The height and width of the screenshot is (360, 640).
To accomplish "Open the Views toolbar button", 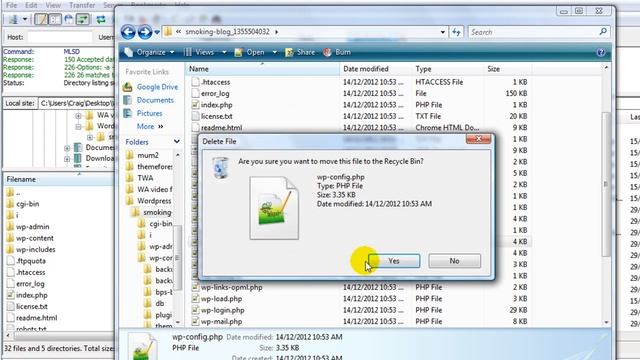I will pyautogui.click(x=199, y=52).
